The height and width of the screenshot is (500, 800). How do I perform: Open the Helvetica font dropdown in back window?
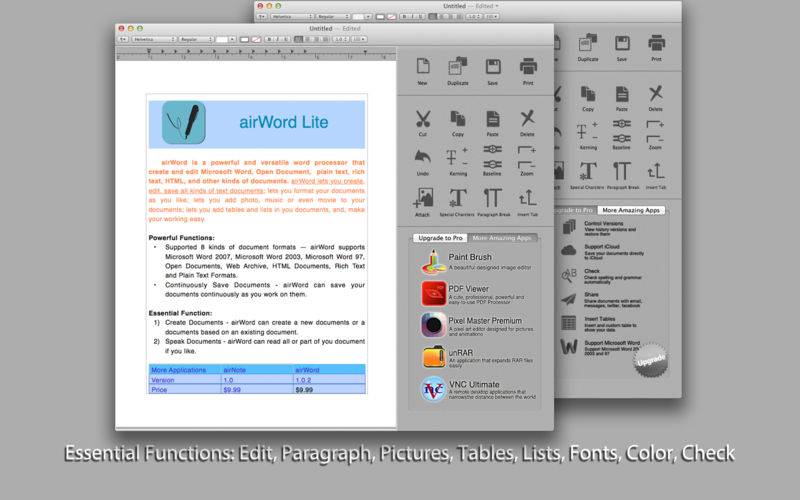pos(291,16)
